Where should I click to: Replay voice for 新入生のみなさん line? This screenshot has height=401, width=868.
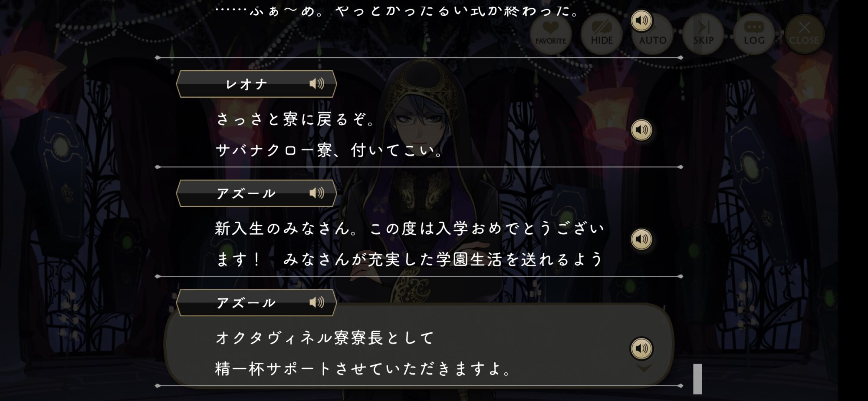[x=641, y=239]
